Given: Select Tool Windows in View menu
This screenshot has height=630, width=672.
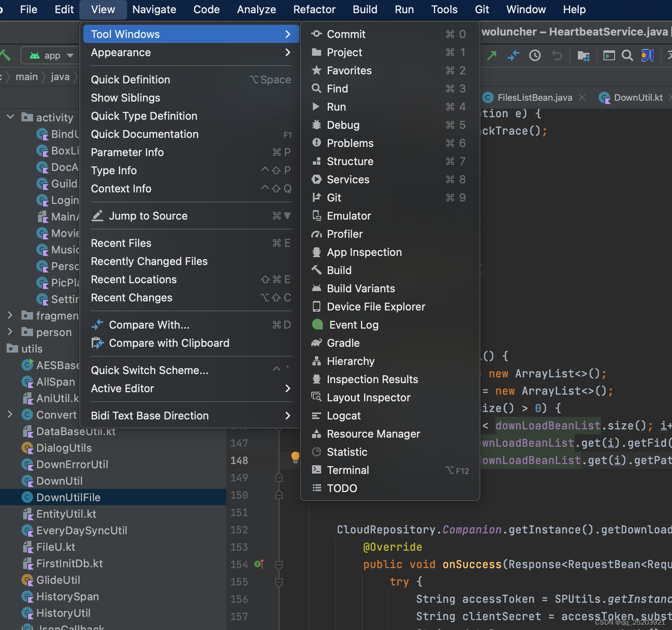Looking at the screenshot, I should point(191,34).
